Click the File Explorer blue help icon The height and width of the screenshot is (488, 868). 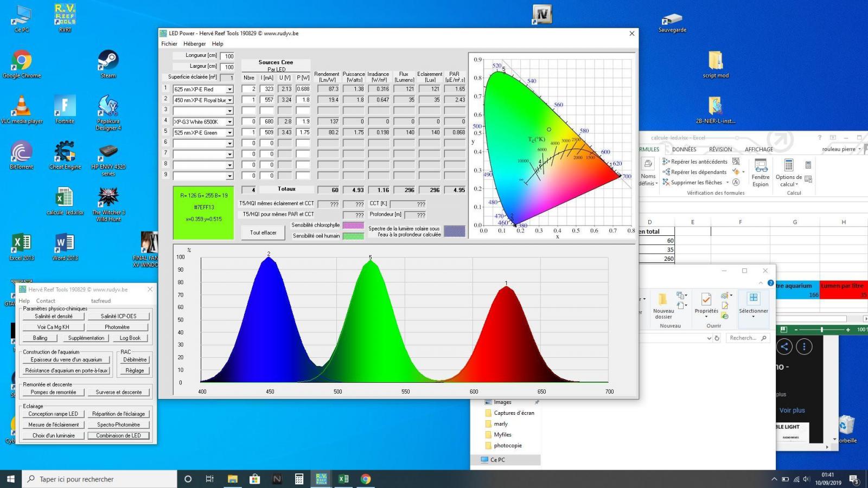click(x=771, y=283)
